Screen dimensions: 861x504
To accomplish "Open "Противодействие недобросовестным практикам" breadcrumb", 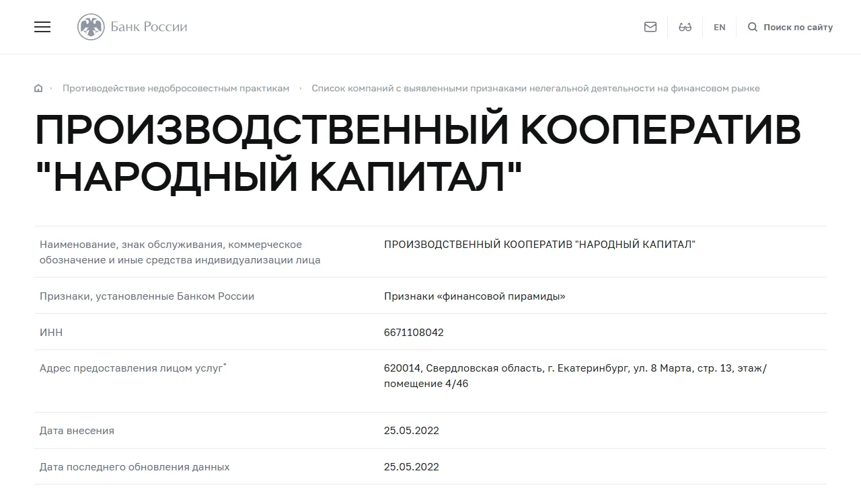I will 176,89.
